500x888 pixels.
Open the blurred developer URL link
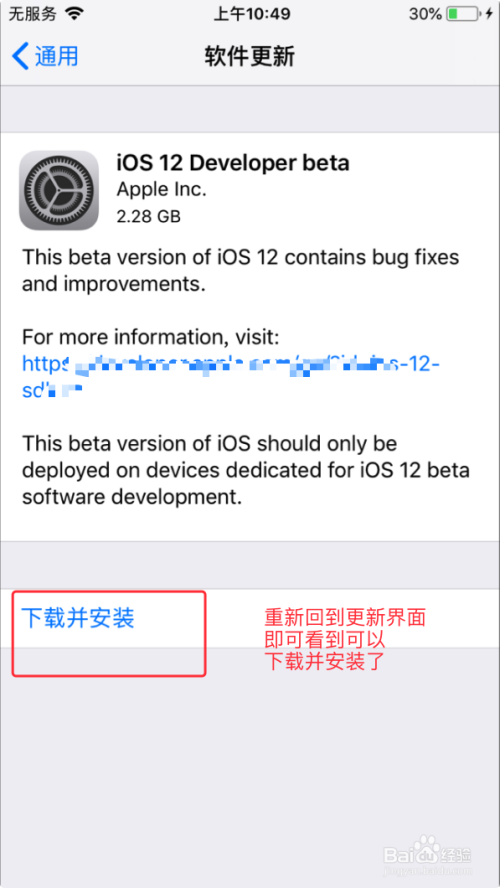point(231,375)
